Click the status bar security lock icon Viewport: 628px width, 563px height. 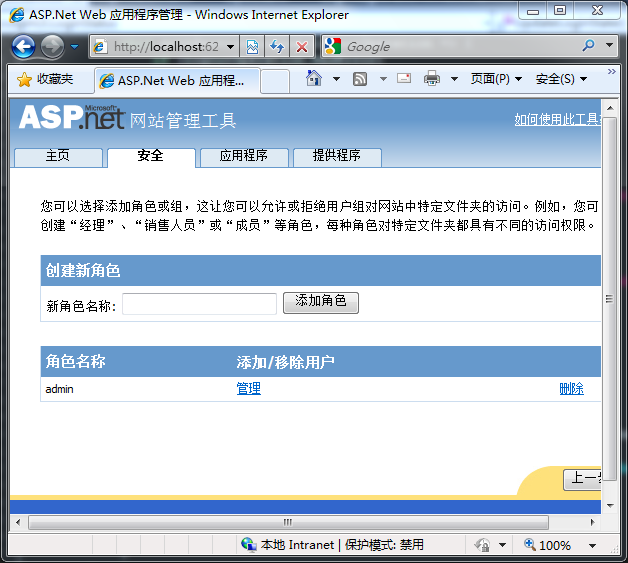tap(482, 545)
